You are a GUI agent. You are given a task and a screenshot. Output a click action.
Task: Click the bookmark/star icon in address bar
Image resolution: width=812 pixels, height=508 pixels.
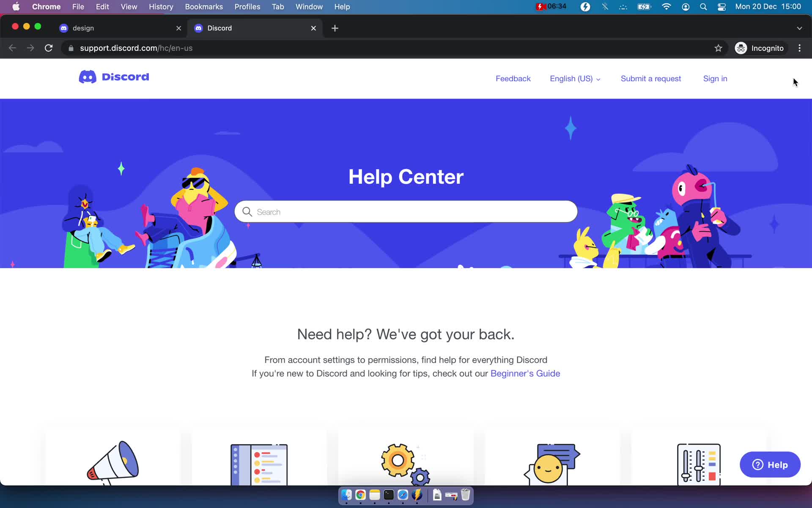(x=718, y=48)
